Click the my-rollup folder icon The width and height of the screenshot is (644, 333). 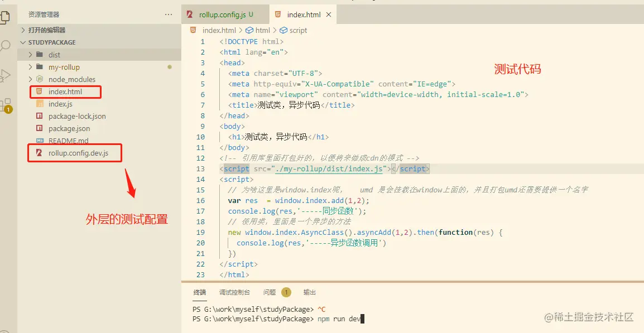pos(40,67)
